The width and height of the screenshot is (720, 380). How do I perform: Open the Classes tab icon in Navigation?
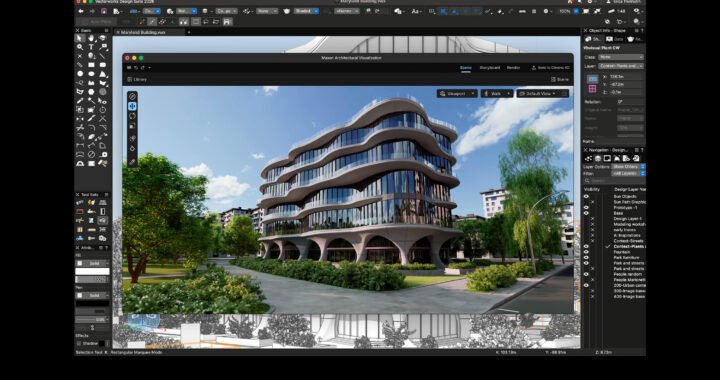(589, 158)
